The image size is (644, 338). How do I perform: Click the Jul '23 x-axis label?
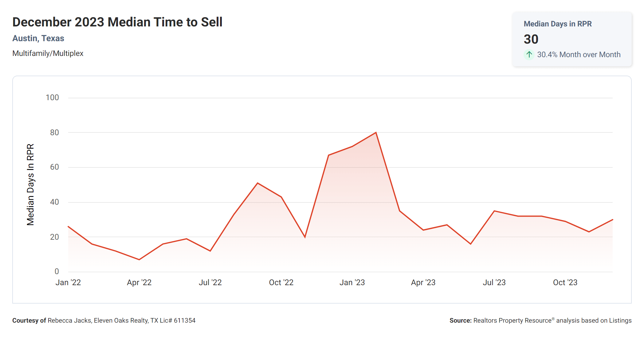pyautogui.click(x=494, y=282)
